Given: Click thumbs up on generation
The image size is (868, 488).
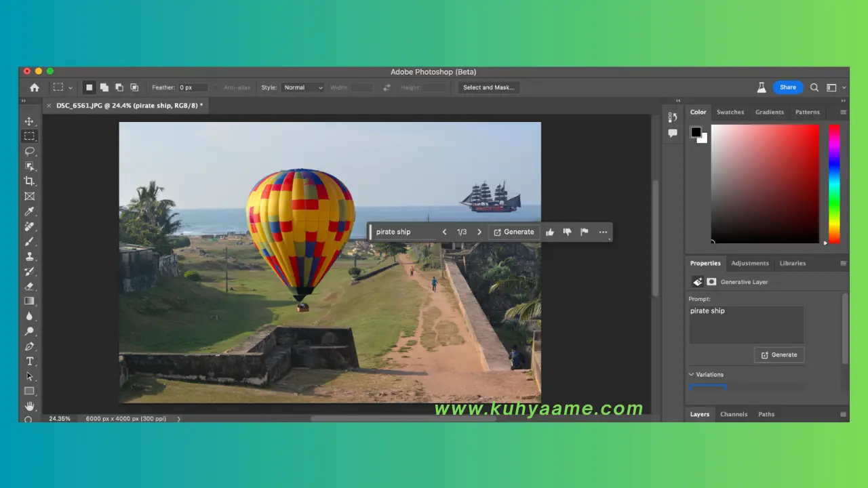Looking at the screenshot, I should tap(550, 232).
